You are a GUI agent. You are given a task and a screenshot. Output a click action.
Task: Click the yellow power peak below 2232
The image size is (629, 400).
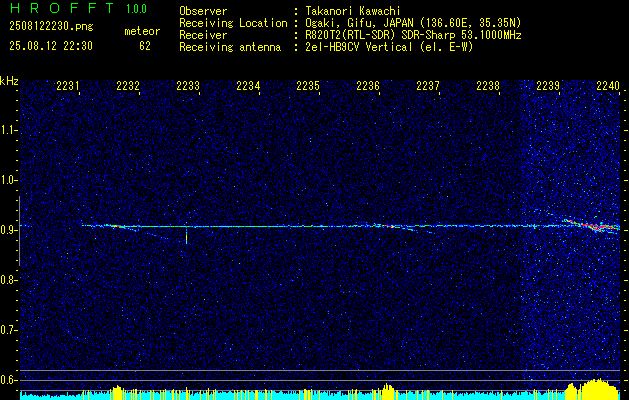[x=117, y=392]
